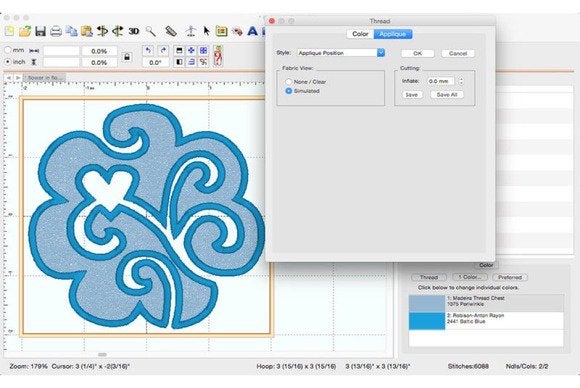580x388 pixels.
Task: Adjust the Inflate value stepper arrows
Action: coord(461,81)
